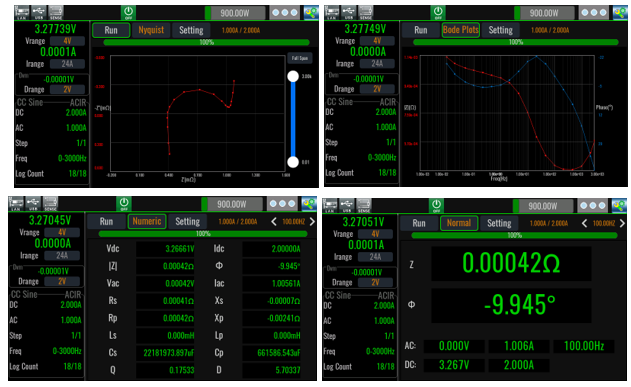The image size is (631, 387).
Task: Toggle output power button in Bode Plots screen
Action: click(438, 12)
